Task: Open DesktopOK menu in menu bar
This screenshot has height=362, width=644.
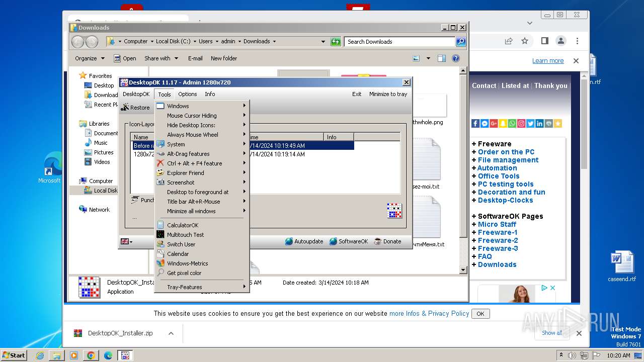Action: pyautogui.click(x=136, y=94)
